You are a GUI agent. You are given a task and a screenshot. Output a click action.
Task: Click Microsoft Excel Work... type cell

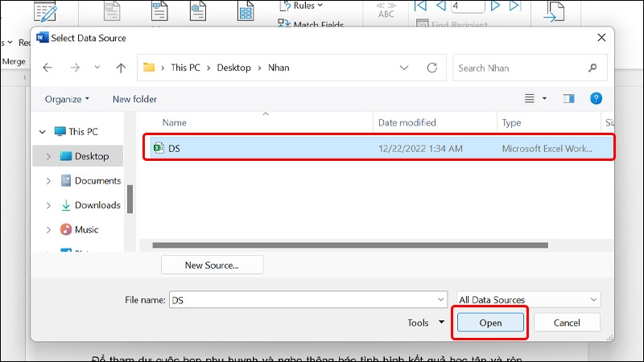[x=547, y=149]
